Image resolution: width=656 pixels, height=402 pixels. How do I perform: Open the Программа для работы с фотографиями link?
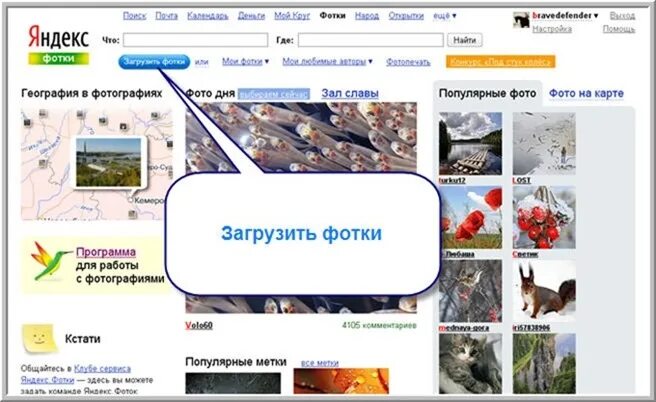click(105, 252)
